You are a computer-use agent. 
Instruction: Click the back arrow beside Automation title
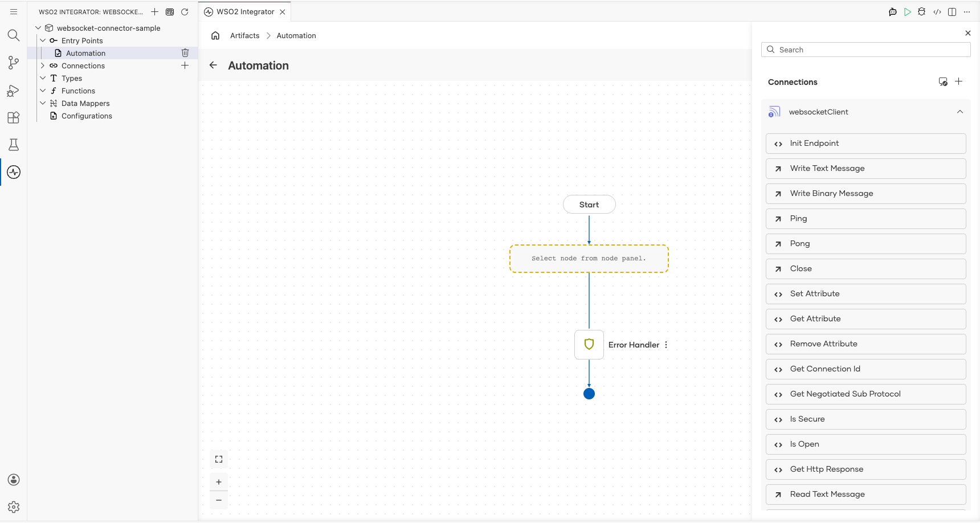[213, 65]
